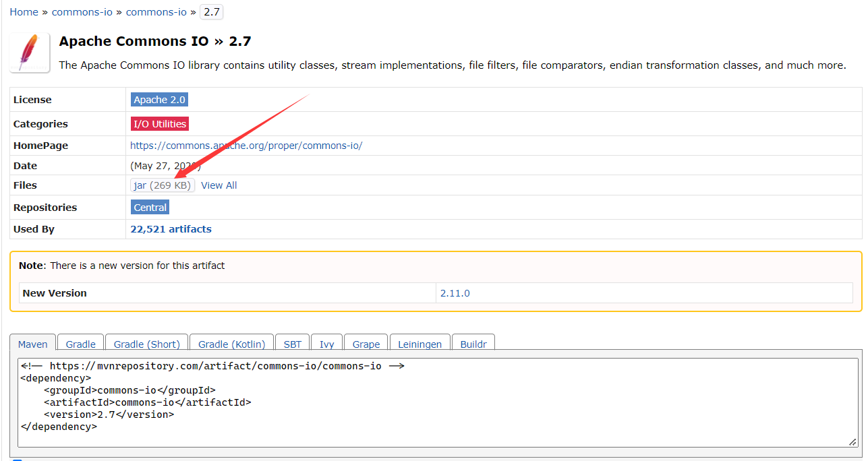Click the textarea resize handle corner
The width and height of the screenshot is (868, 461).
coord(852,441)
